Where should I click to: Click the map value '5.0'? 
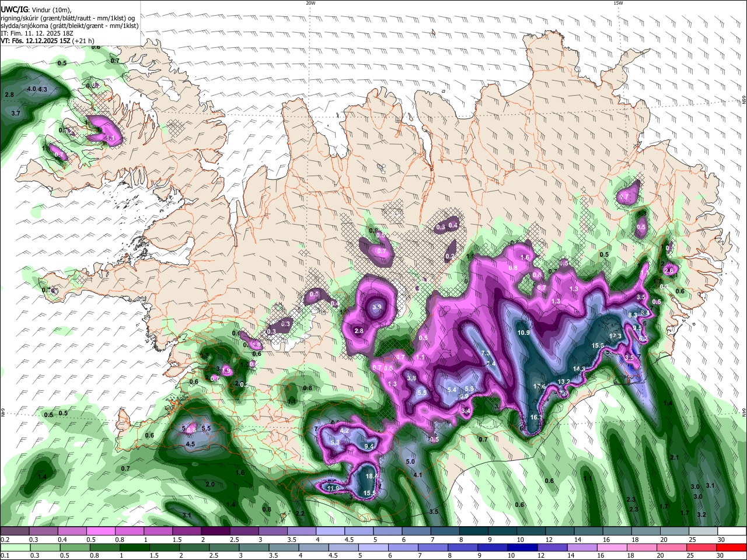(410, 461)
